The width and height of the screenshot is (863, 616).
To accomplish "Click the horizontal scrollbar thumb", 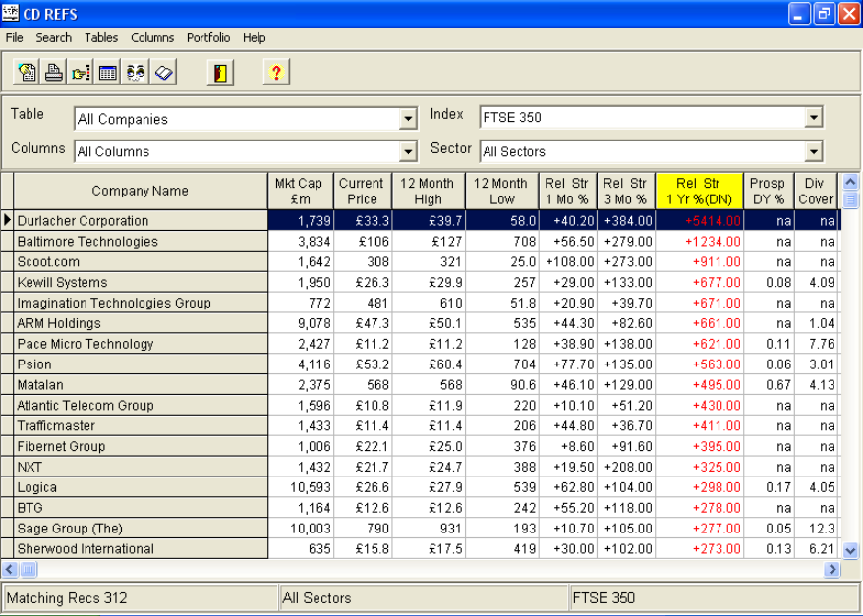I will coord(29,569).
